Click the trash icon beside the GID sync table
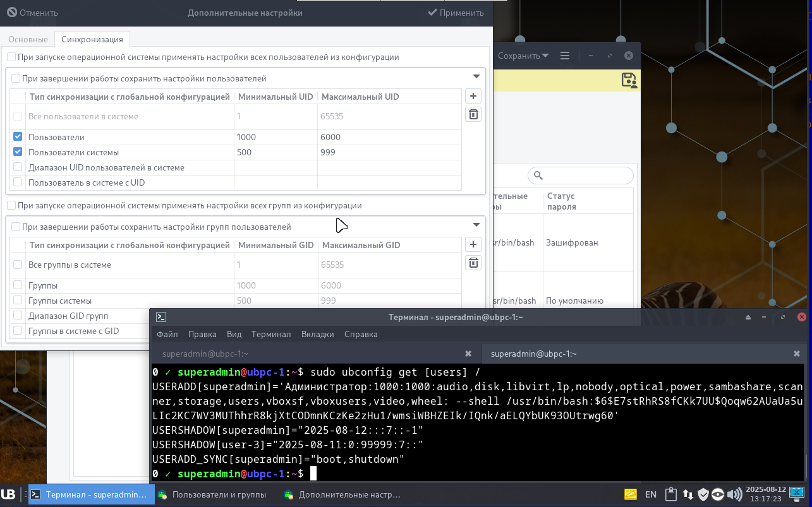The height and width of the screenshot is (507, 812). [473, 263]
